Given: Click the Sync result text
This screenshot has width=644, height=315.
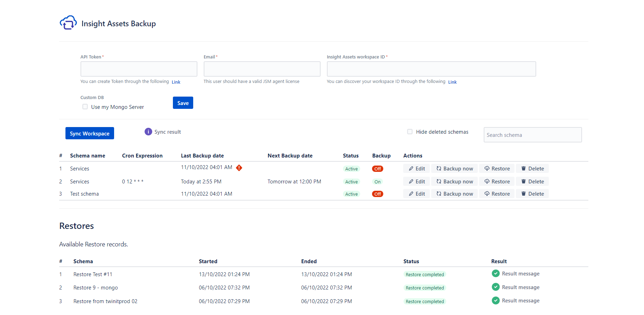Looking at the screenshot, I should tap(168, 132).
